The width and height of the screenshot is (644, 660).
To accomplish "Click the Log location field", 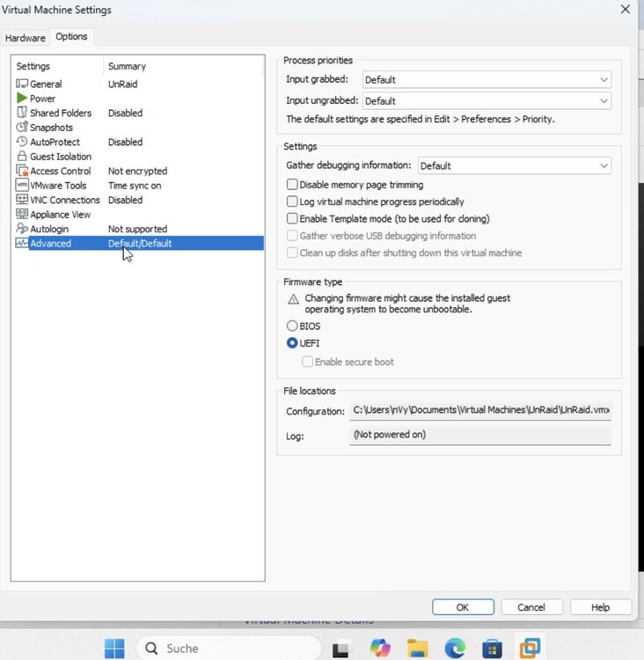I will tap(480, 436).
